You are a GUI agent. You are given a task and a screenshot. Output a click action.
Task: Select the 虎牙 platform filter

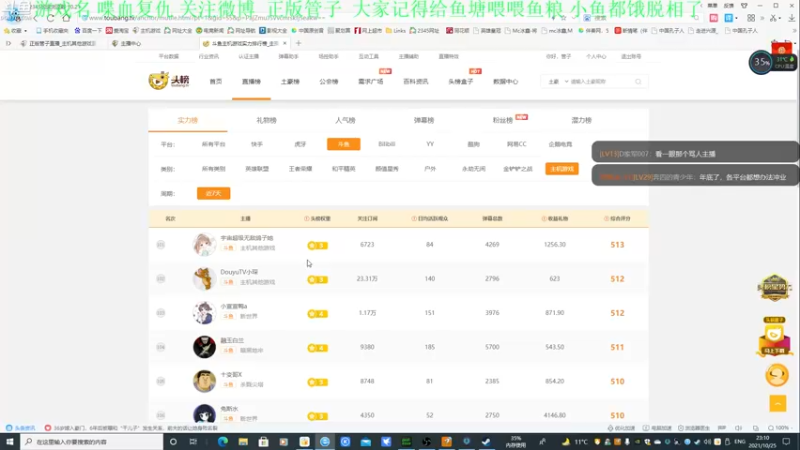[x=300, y=144]
